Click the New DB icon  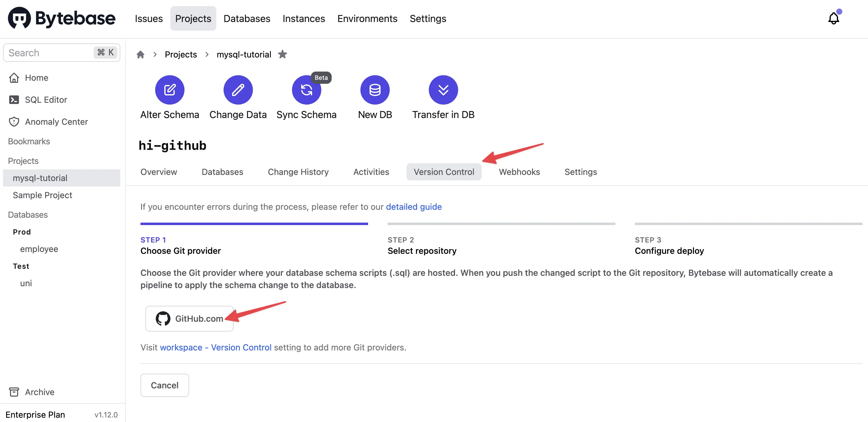[375, 90]
